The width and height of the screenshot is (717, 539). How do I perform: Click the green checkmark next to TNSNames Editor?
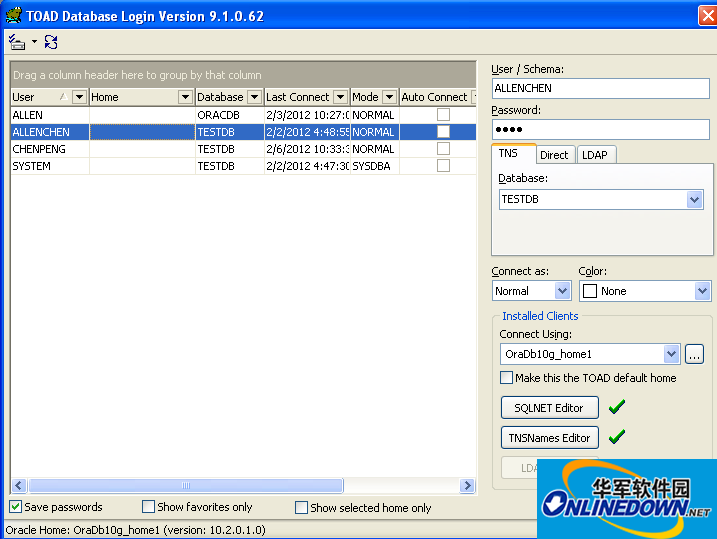point(617,437)
